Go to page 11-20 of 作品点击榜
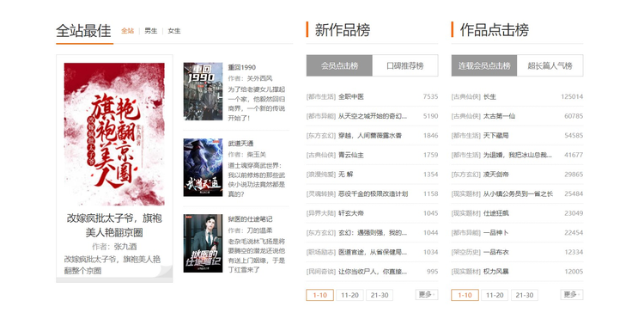This screenshot has height=319, width=644. (495, 295)
